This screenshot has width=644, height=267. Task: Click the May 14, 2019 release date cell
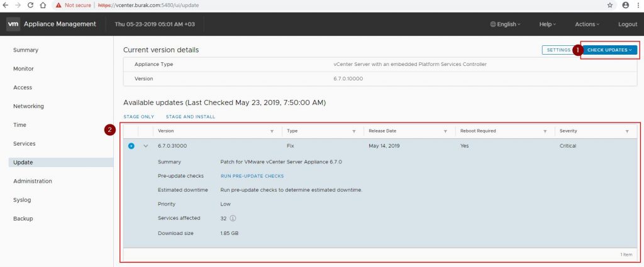click(x=384, y=146)
